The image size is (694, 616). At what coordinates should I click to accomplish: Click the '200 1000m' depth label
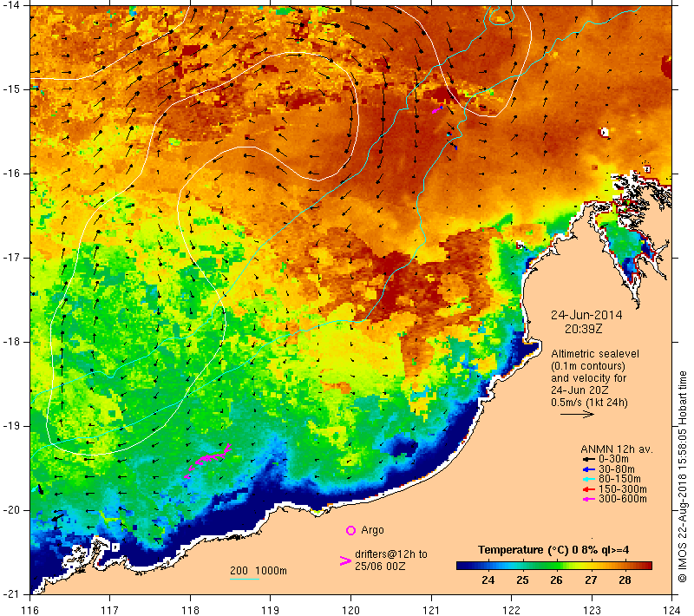click(x=258, y=571)
